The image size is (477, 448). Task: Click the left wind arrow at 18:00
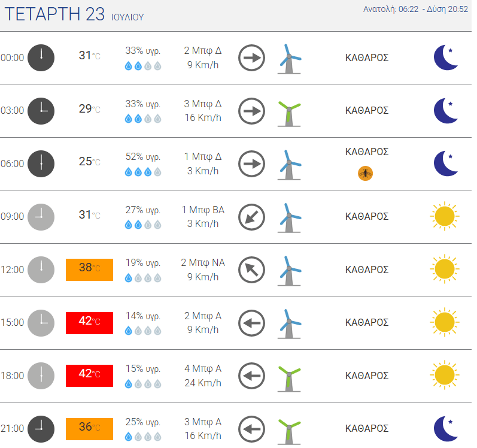(251, 376)
